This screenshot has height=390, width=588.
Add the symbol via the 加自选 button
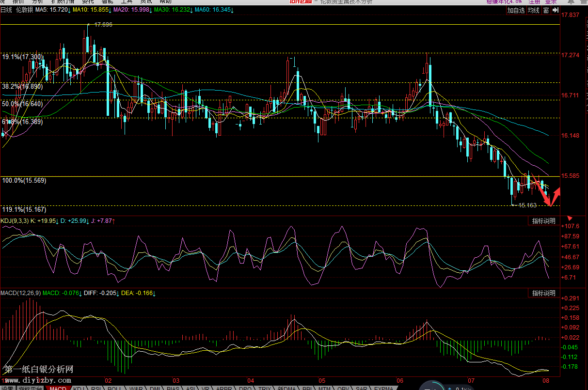516,10
